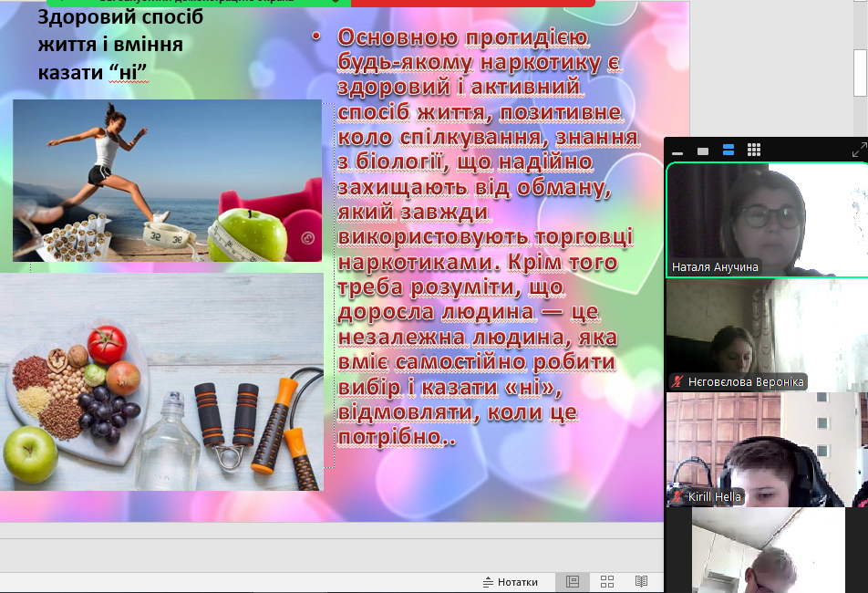Click the red paragraph starting 'Основною протидією'
The image size is (868, 593).
pos(487,237)
